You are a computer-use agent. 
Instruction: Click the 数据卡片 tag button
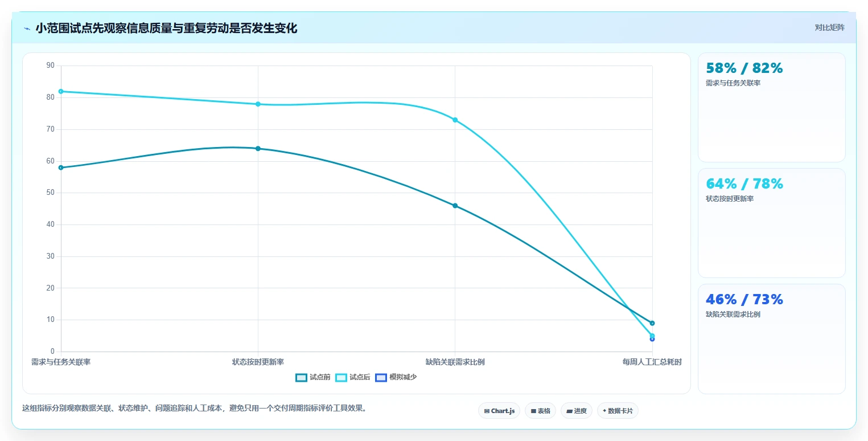pyautogui.click(x=618, y=411)
